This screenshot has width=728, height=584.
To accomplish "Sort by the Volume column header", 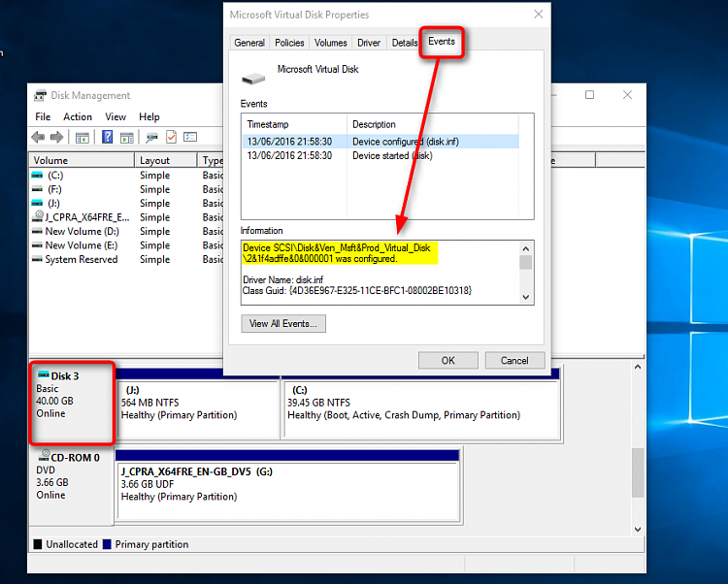I will 82,160.
